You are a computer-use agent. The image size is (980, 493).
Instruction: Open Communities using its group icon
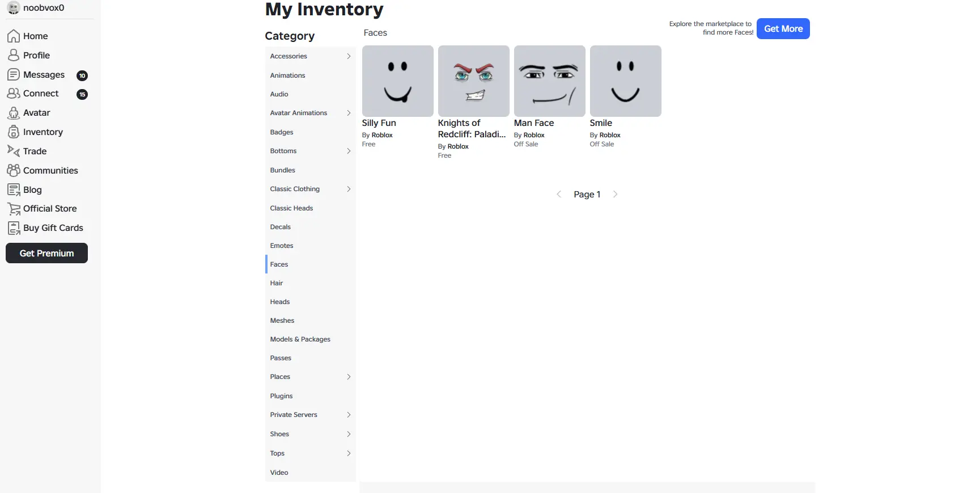(x=14, y=170)
